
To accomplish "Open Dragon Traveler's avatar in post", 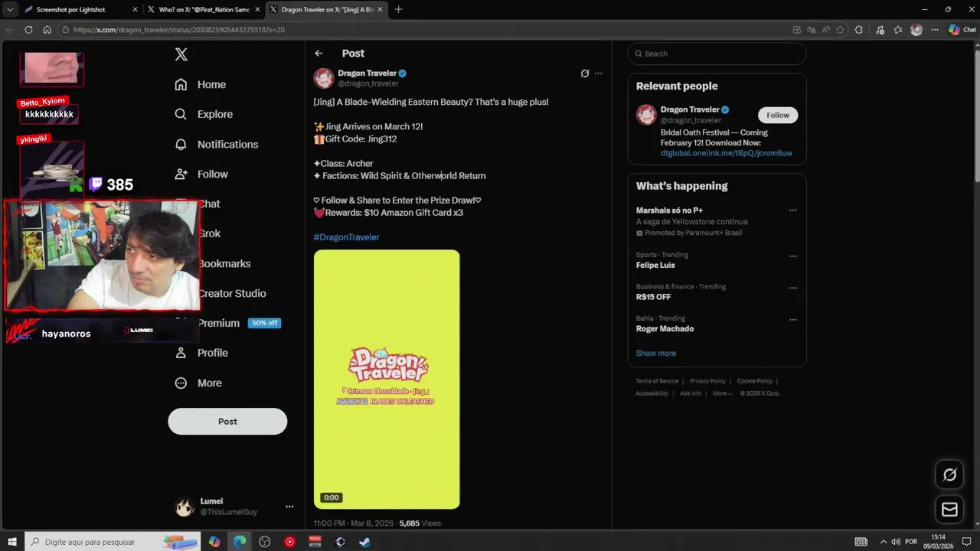I will coord(324,78).
